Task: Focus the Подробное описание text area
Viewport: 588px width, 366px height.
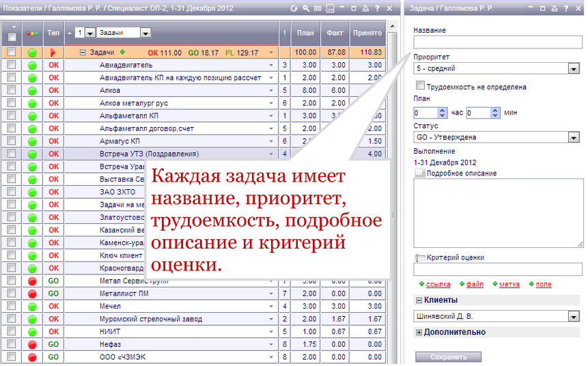Action: [x=499, y=213]
